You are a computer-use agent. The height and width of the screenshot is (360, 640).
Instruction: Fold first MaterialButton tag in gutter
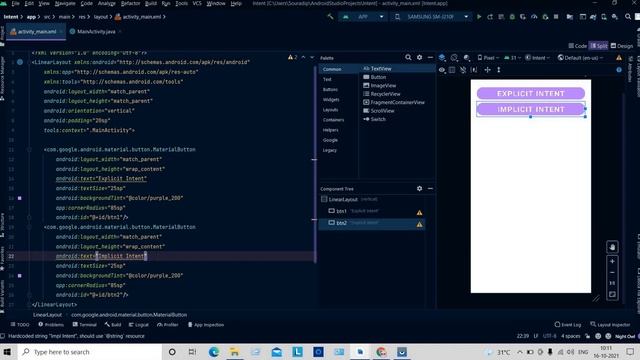[29, 149]
